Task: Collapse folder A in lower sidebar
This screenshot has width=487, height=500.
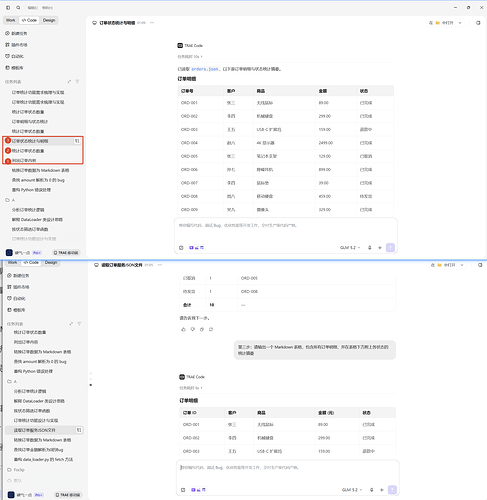Action: tap(9, 381)
